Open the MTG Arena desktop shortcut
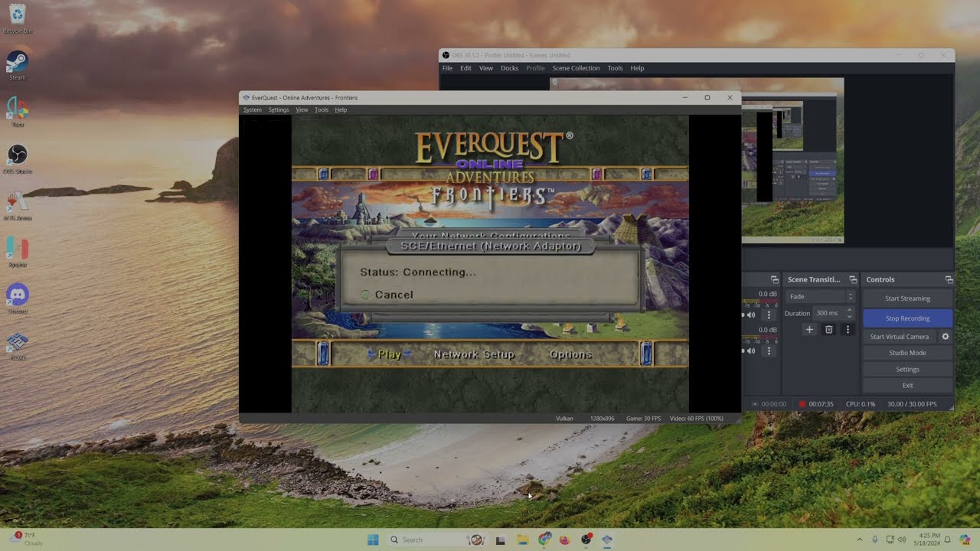The image size is (980, 551). (17, 205)
